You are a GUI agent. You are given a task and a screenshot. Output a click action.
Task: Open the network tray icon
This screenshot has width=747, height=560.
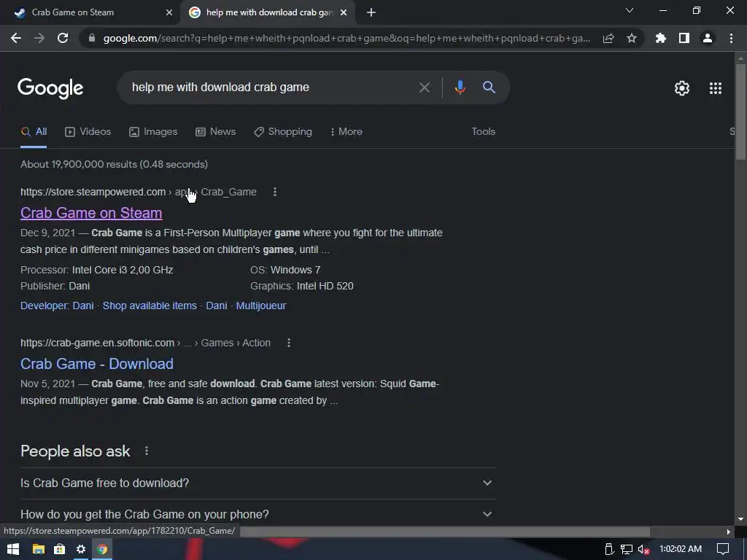pyautogui.click(x=627, y=550)
